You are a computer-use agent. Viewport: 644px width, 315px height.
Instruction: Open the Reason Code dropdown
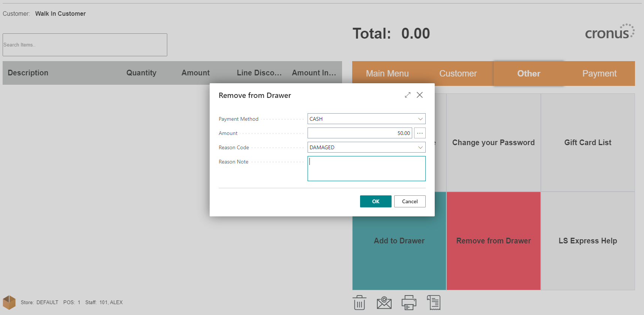point(420,147)
